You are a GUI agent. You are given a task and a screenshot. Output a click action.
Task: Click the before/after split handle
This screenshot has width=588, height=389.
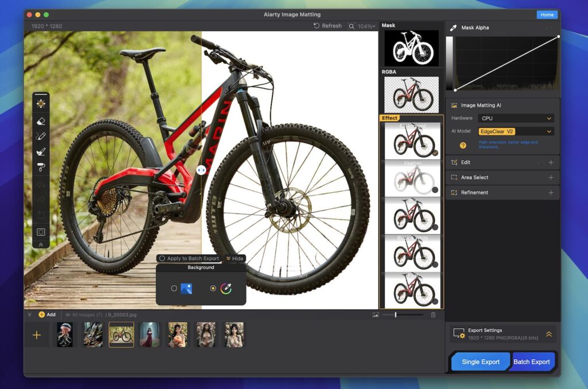[202, 170]
